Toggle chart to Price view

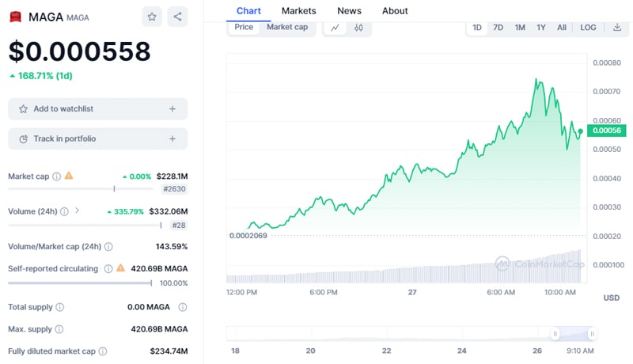coord(244,27)
